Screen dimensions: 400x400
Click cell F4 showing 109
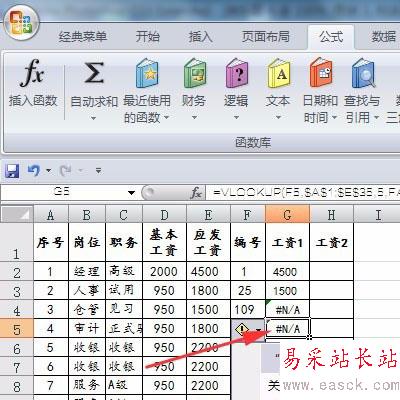[248, 309]
